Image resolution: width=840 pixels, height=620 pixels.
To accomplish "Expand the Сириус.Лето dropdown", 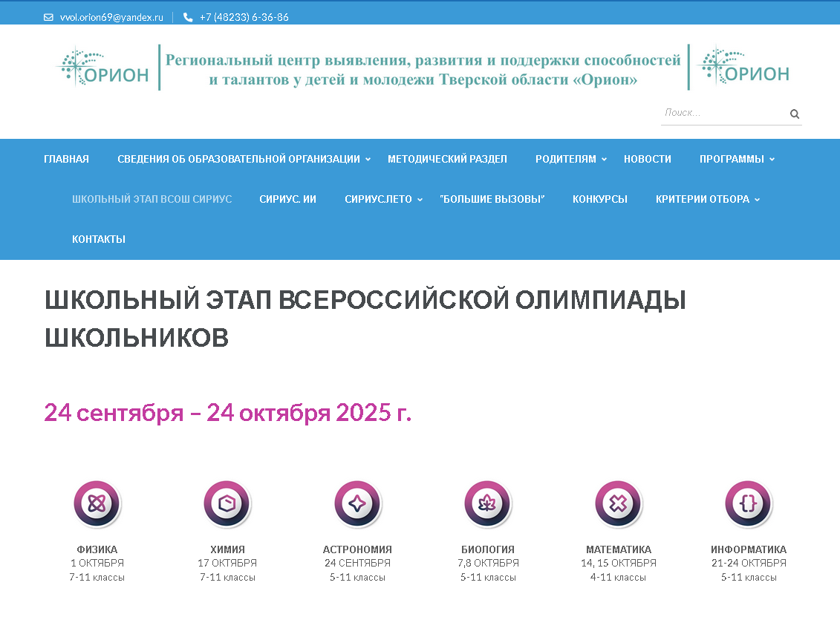I will pos(420,200).
